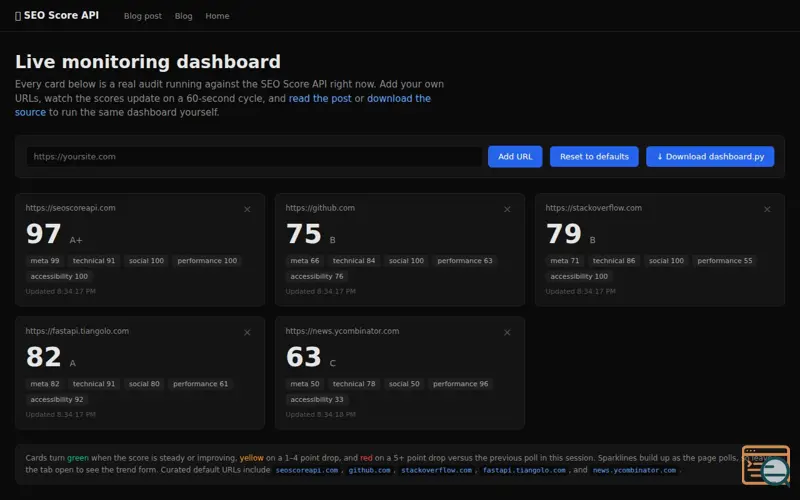Download dashboard.py file
800x500 pixels.
pos(710,157)
